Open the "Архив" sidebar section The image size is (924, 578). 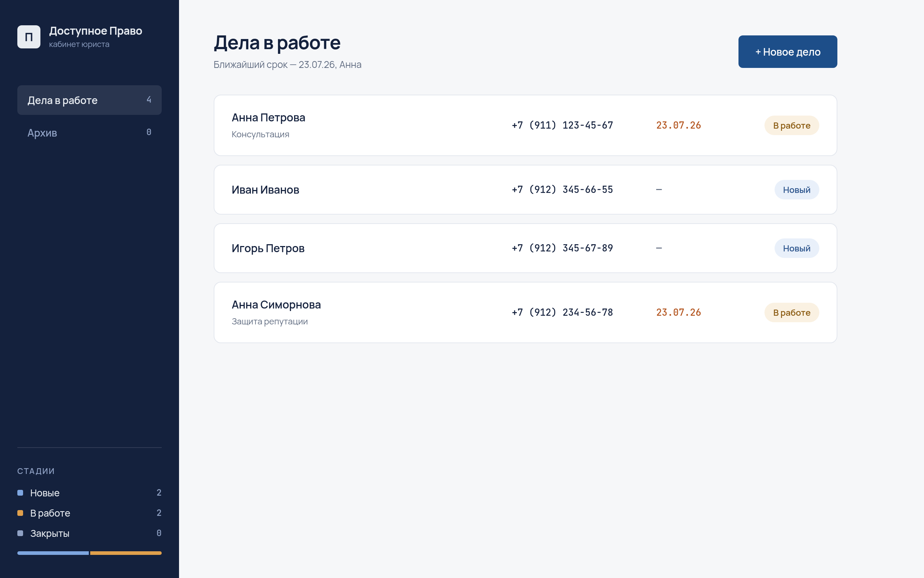[x=90, y=133]
